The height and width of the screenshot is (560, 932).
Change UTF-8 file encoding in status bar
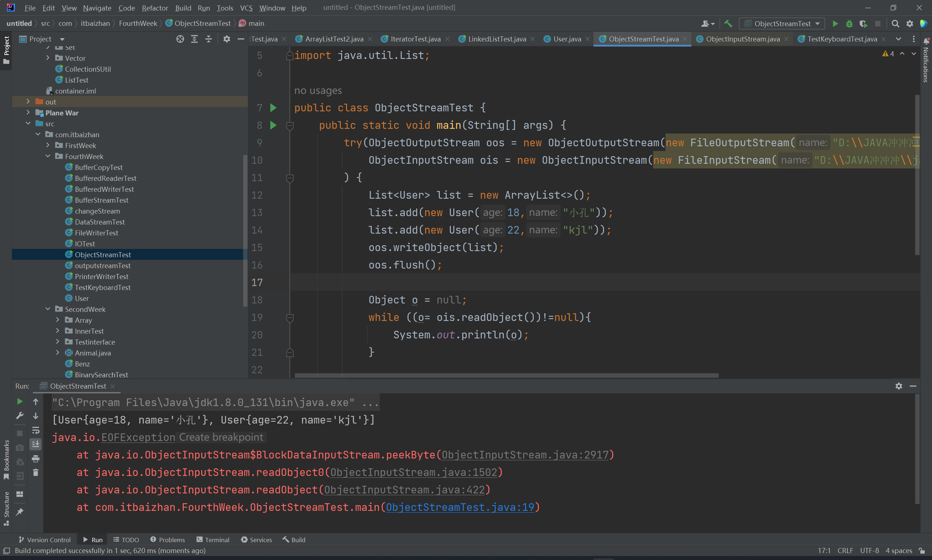pos(869,551)
